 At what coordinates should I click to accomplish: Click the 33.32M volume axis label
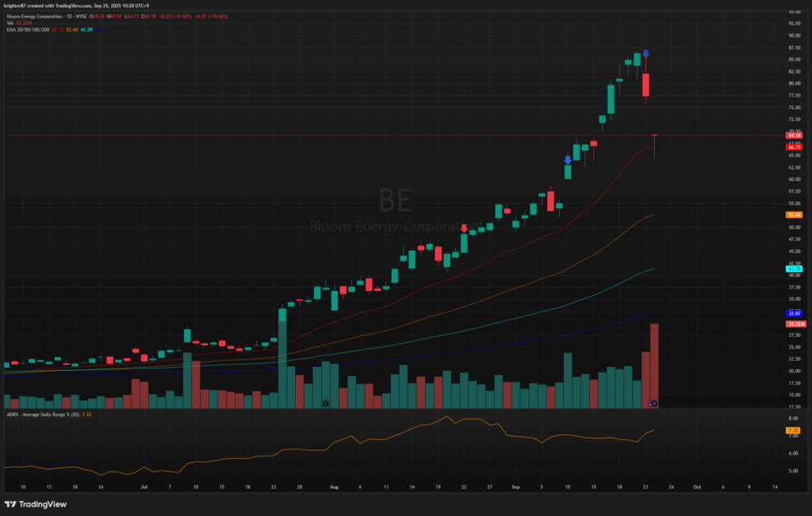tap(796, 324)
